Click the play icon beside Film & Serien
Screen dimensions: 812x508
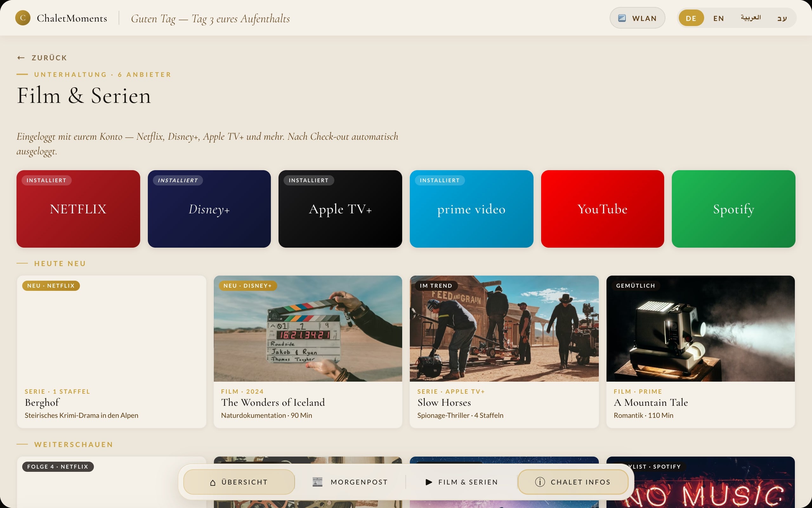(x=429, y=482)
